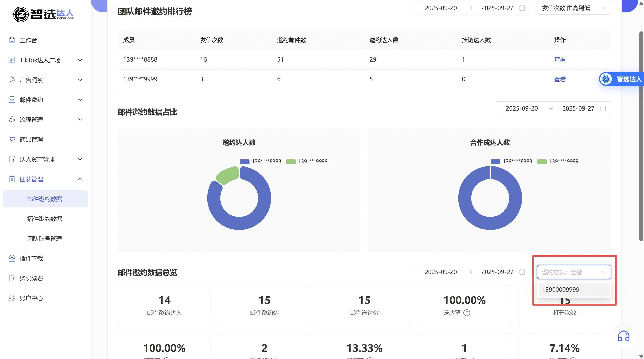644x359 pixels.
Task: Open the 插件邀约数据 submenu item
Action: [x=44, y=219]
